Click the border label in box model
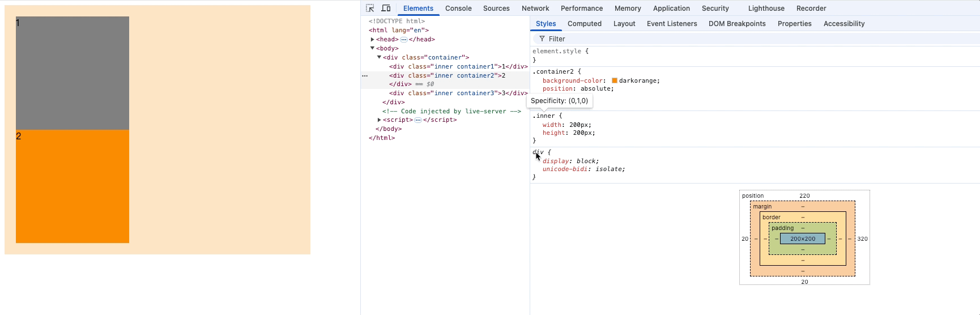 click(x=771, y=218)
